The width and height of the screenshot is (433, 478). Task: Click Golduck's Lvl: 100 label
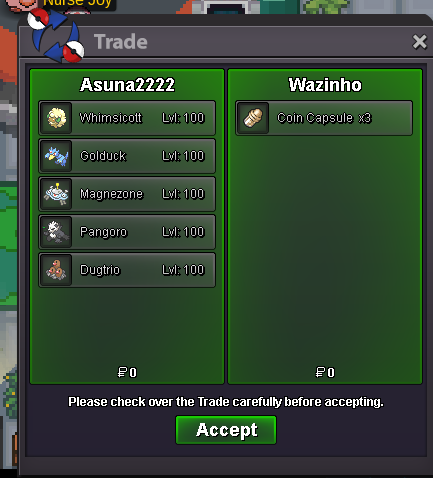coord(183,156)
